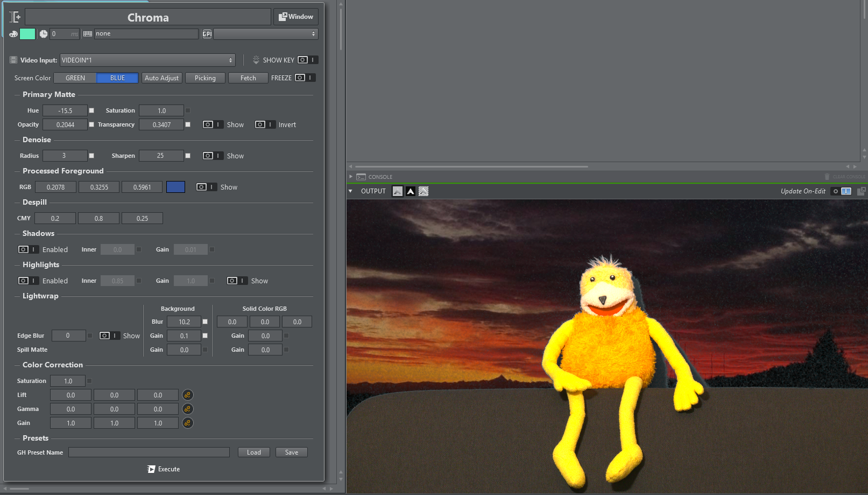
Task: Click the link icon in the Gamma row
Action: 188,409
